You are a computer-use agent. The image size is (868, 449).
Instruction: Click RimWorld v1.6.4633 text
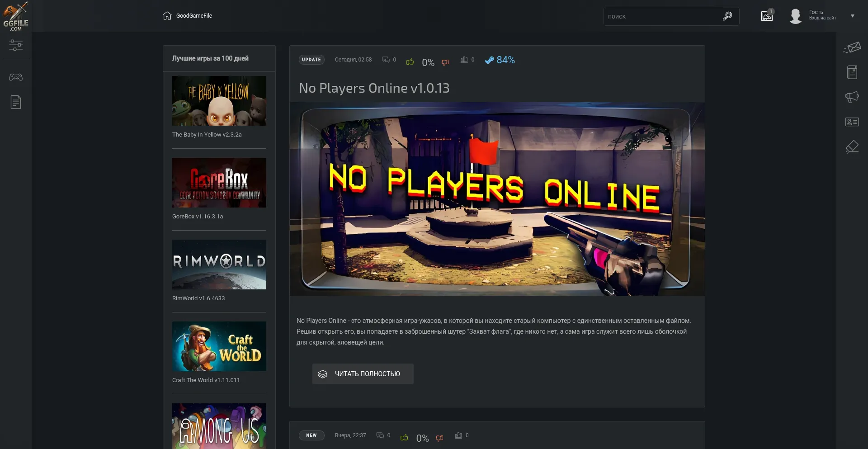[x=198, y=298]
